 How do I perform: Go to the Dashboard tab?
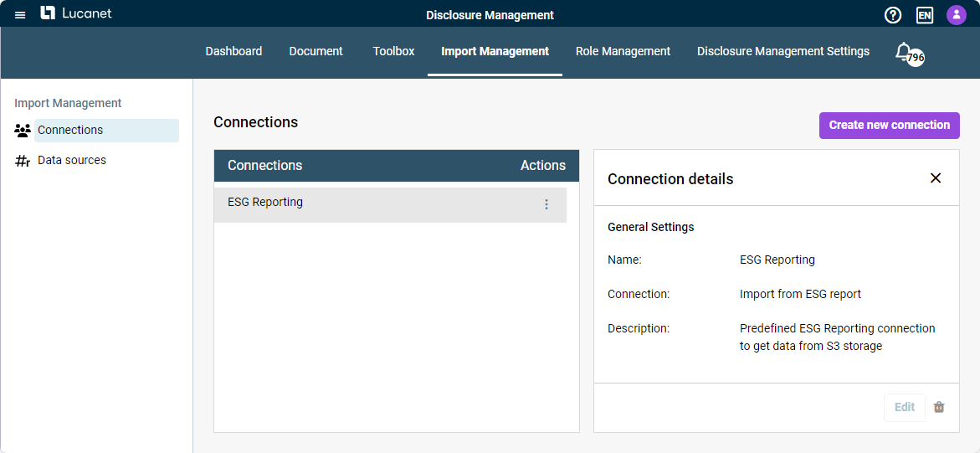coord(233,51)
